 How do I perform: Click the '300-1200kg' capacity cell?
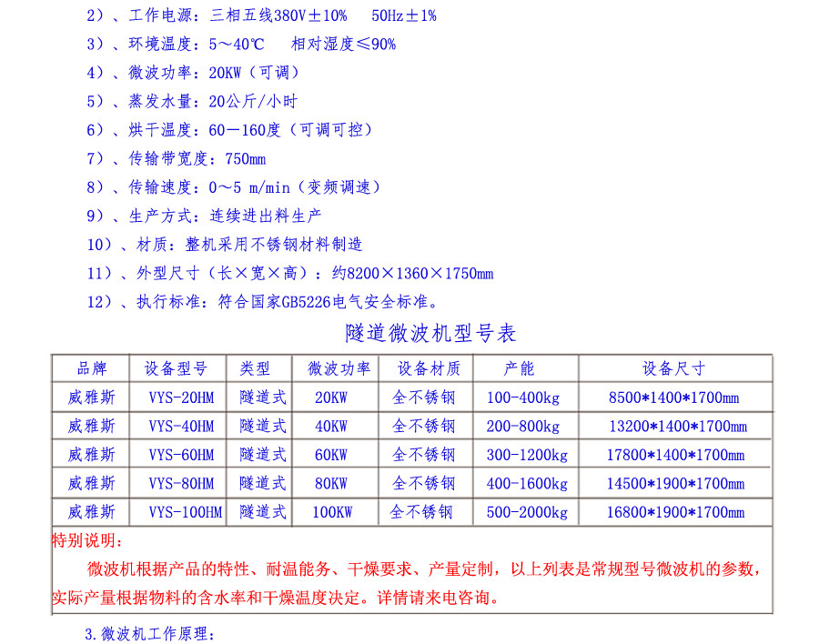[x=527, y=456]
